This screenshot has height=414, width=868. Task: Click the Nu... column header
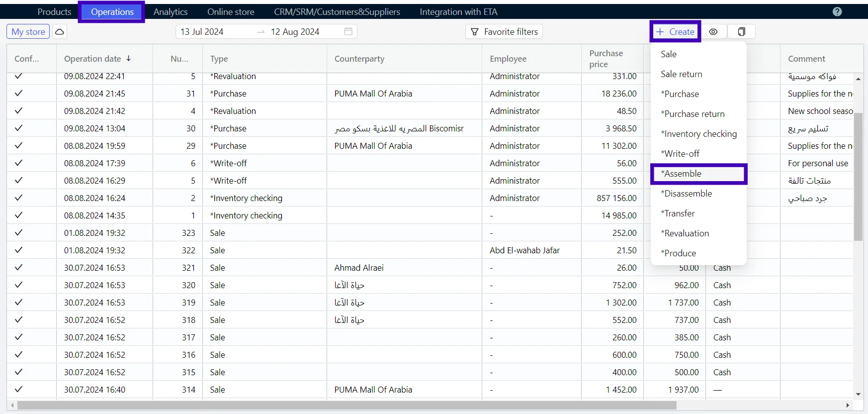177,59
